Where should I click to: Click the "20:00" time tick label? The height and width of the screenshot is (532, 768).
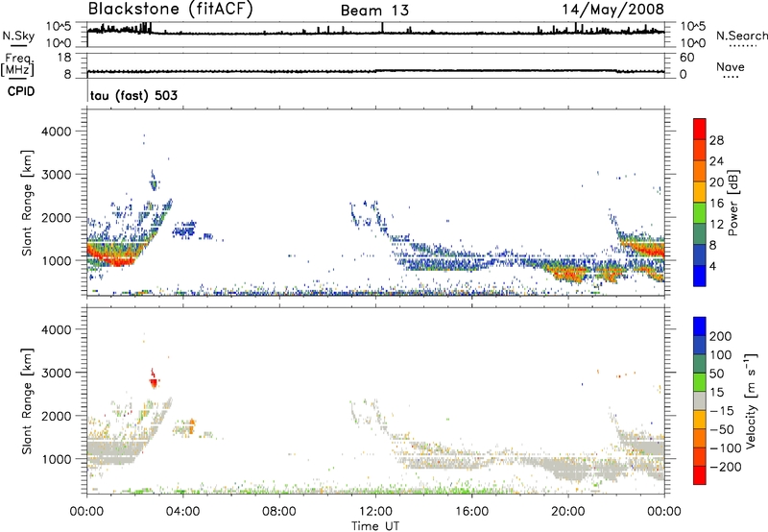coord(568,512)
